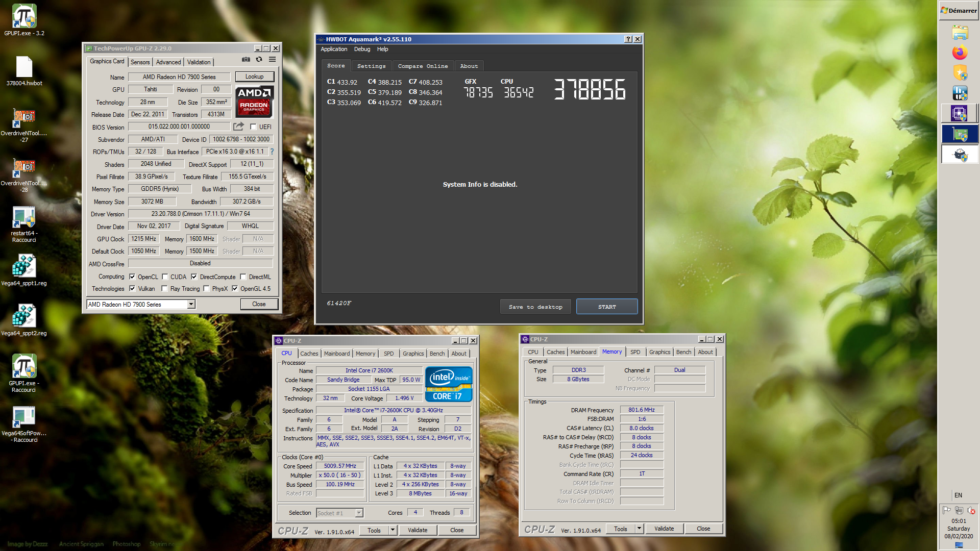980x551 pixels.
Task: Launch Firefox from the taskbar
Action: click(960, 53)
